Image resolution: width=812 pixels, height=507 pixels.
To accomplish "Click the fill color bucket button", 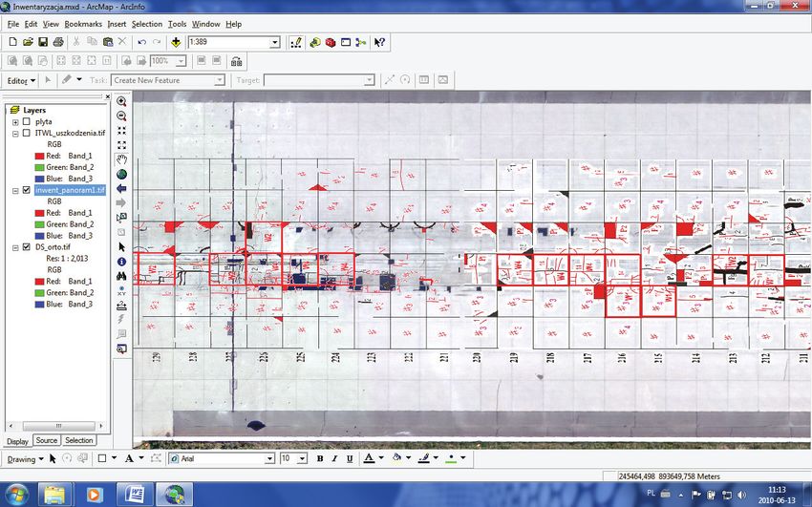I will click(x=396, y=458).
